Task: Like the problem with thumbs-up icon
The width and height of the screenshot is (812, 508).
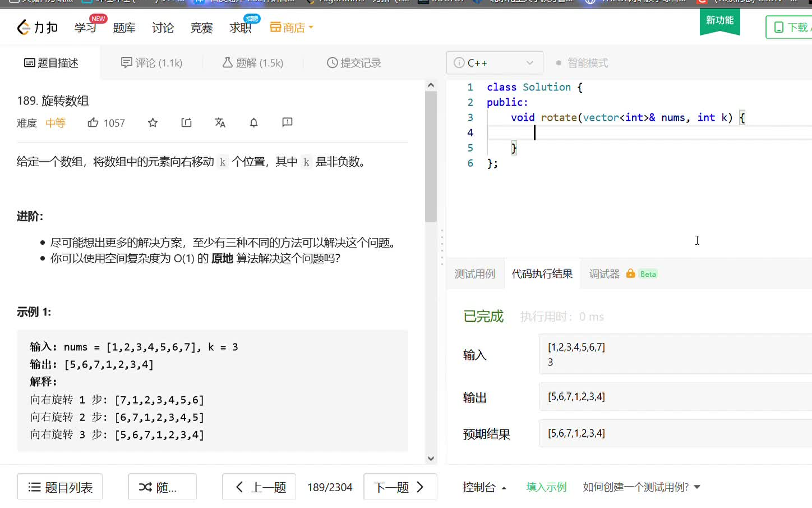Action: (x=93, y=122)
